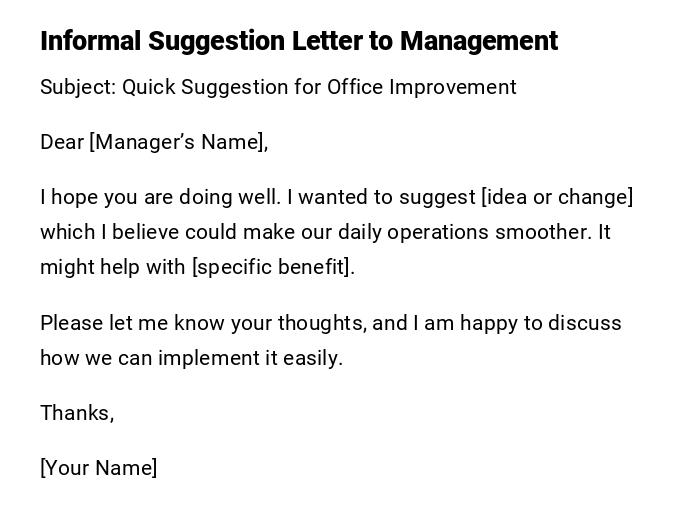Click the phrase "might help with"

(113, 267)
